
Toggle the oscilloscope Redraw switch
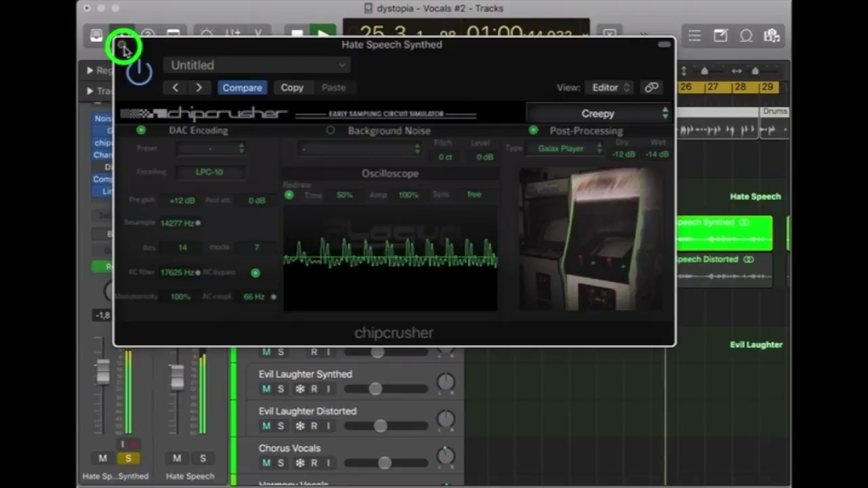[x=289, y=195]
